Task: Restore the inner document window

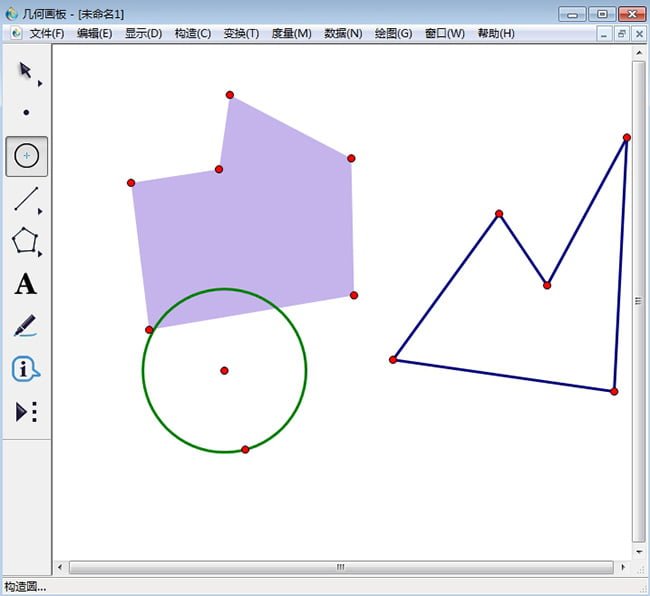Action: (621, 34)
